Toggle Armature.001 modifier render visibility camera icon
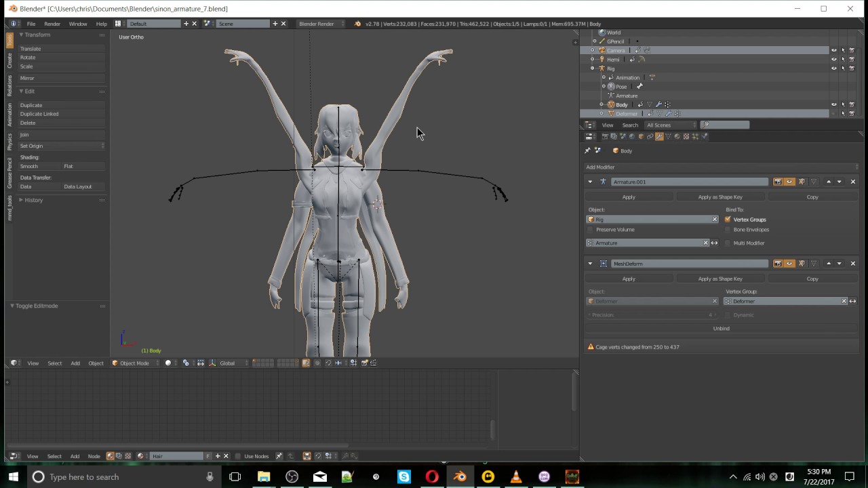The image size is (868, 488). click(x=778, y=182)
